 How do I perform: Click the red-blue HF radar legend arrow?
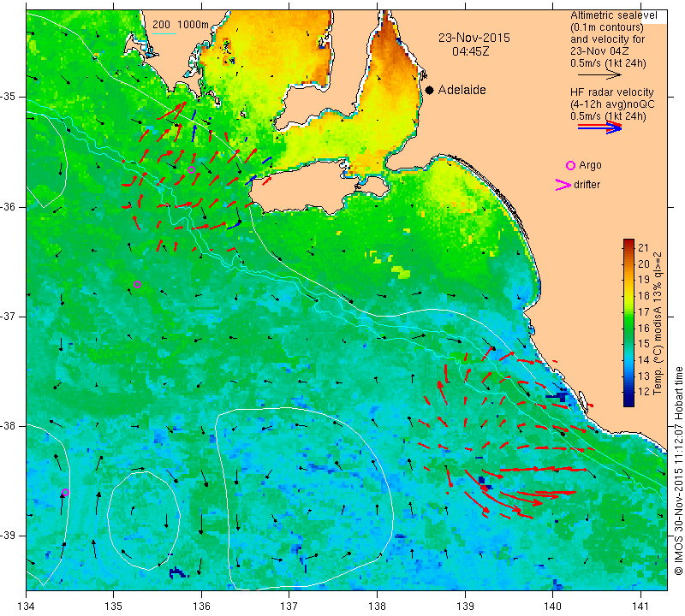pos(599,127)
